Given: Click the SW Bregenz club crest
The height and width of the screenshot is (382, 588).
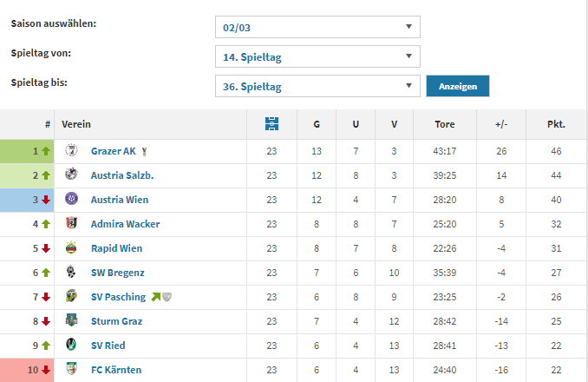Looking at the screenshot, I should (71, 271).
